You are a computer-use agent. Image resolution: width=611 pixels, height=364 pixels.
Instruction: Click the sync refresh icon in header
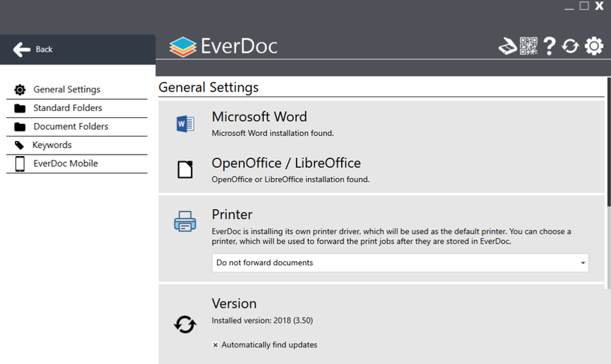[570, 47]
